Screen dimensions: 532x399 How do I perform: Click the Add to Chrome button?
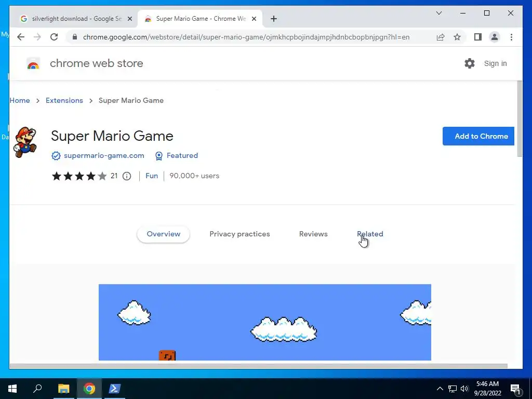pyautogui.click(x=478, y=136)
